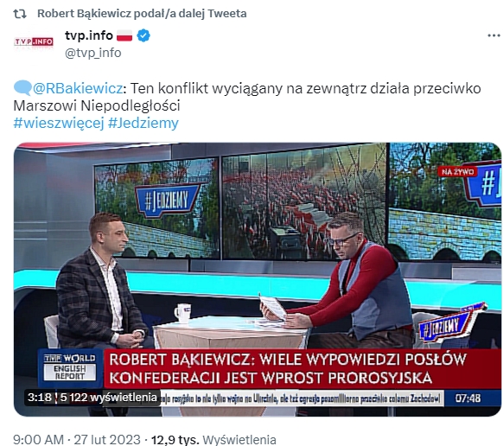
Task: Open Robert Bąkiewicz retweeter profile link
Action: (x=84, y=14)
